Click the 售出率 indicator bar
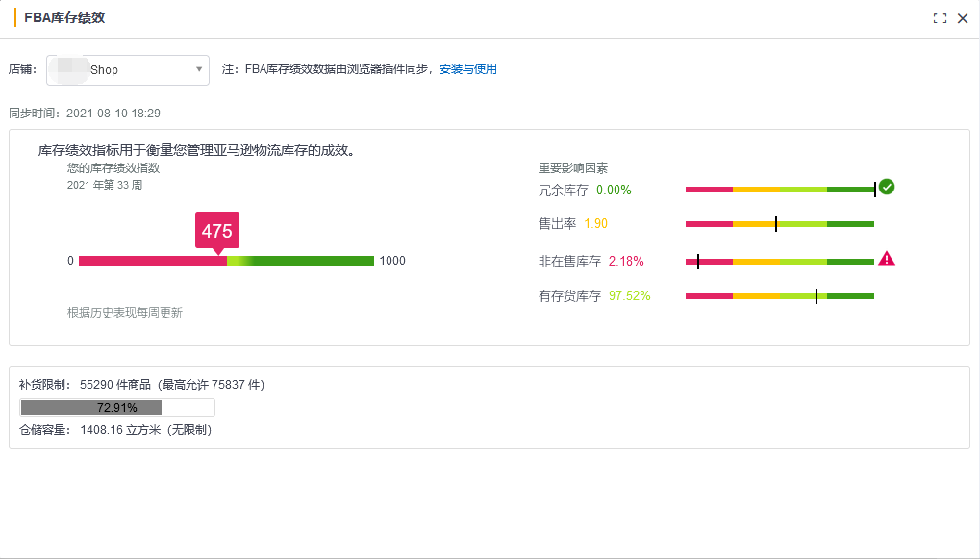This screenshot has width=980, height=559. [779, 224]
